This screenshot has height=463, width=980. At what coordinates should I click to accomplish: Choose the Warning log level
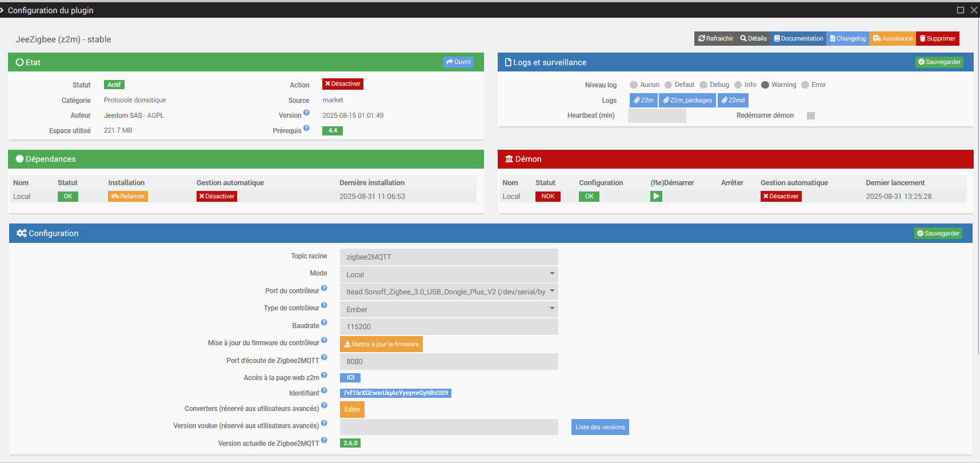765,85
